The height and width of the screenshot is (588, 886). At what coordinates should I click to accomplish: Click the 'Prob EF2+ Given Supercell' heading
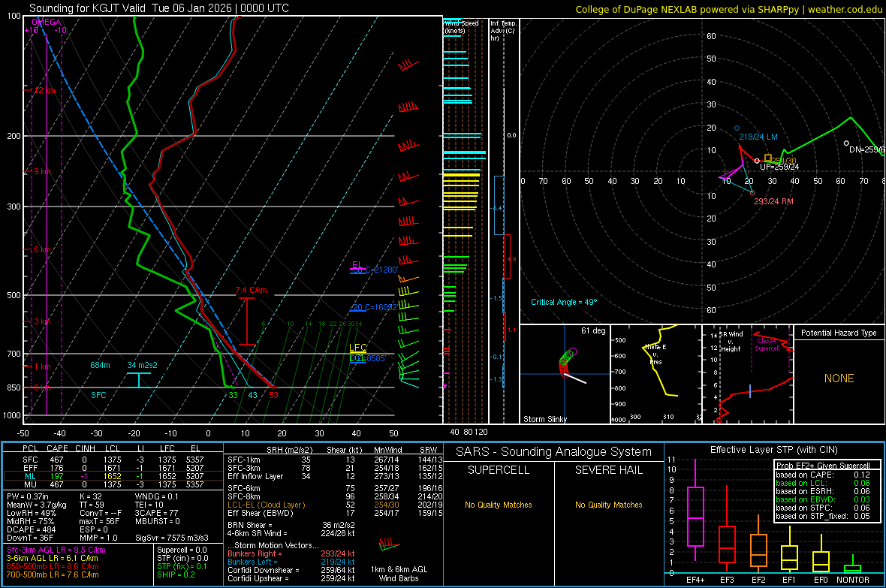[x=823, y=466]
